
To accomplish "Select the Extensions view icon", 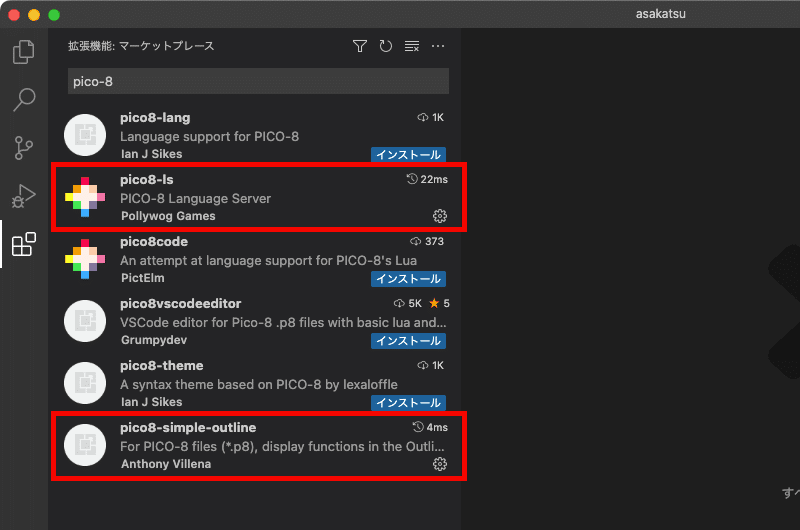I will pos(23,244).
